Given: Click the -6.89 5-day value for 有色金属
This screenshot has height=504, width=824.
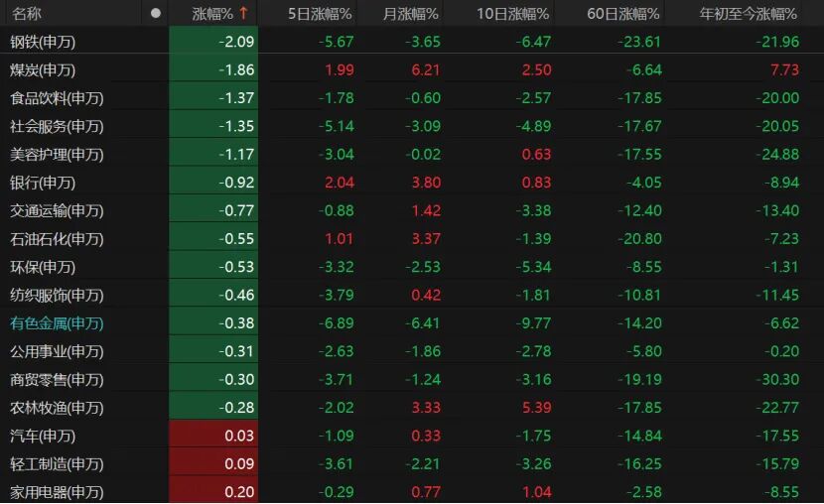Looking at the screenshot, I should tap(336, 323).
